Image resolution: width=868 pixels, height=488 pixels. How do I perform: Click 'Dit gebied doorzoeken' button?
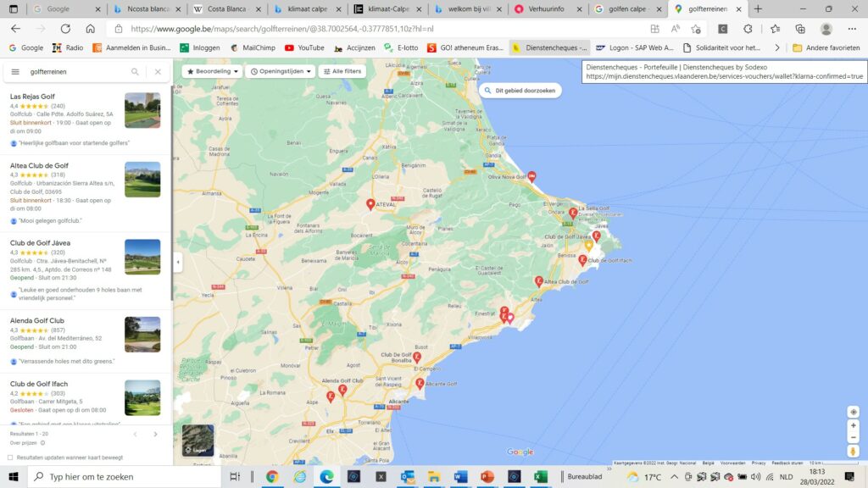pos(520,90)
